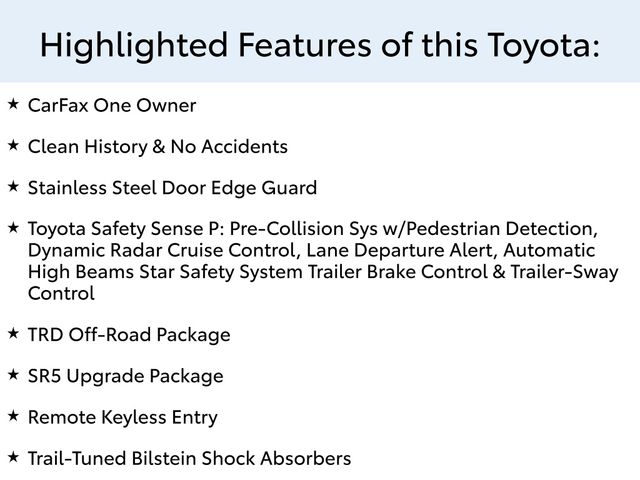Select the SR5 Upgrade Package text
The height and width of the screenshot is (480, 640).
[126, 377]
